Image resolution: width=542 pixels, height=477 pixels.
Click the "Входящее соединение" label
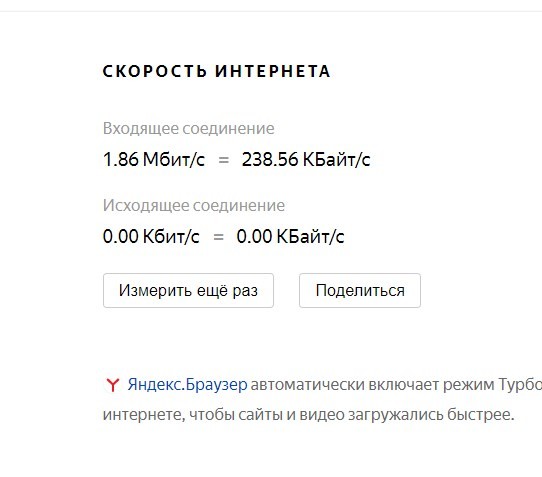tap(188, 129)
